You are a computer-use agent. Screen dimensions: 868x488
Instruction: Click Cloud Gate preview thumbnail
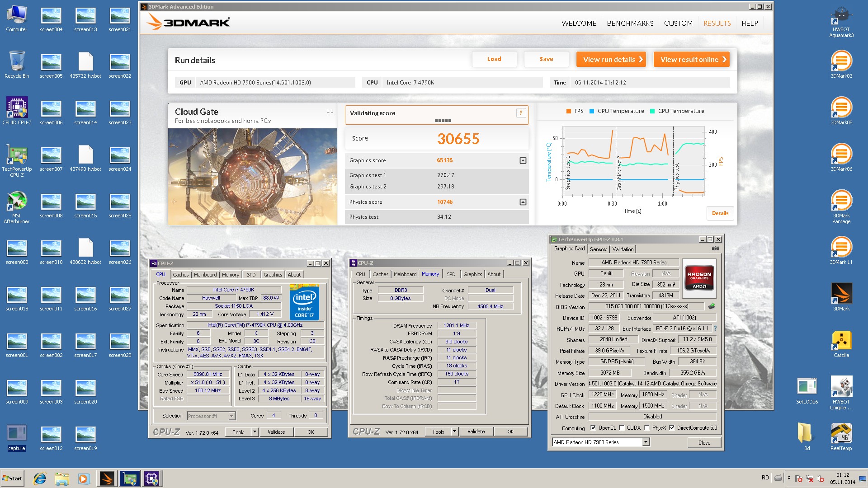(253, 177)
